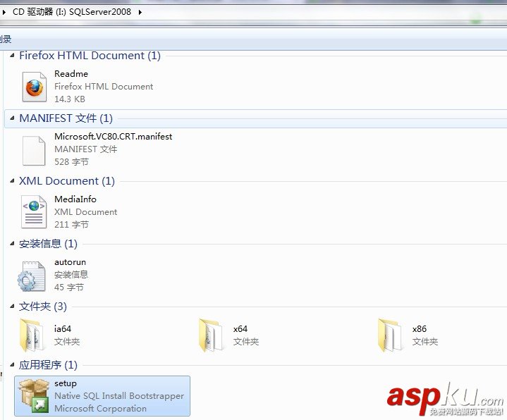Viewport: 507px width, 420px height.
Task: Open the ia64 folder icon
Action: 32,335
